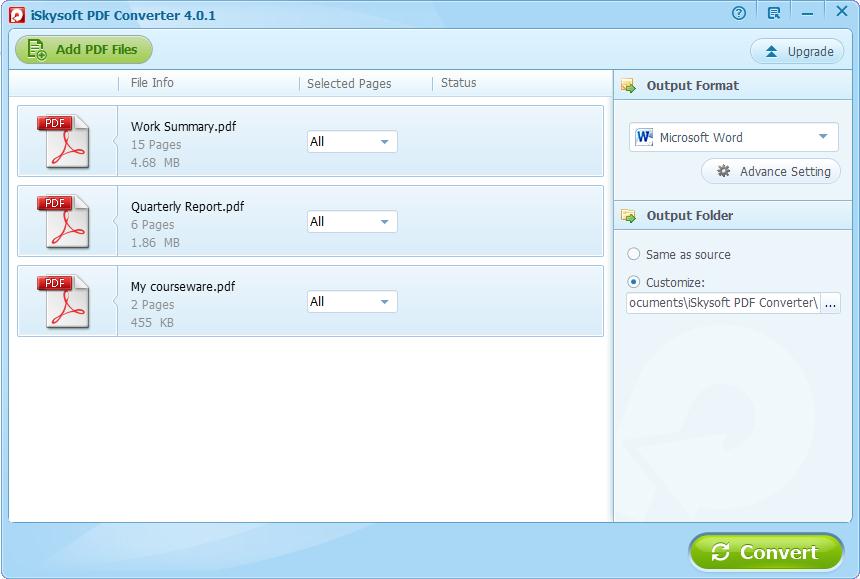860x579 pixels.
Task: Click the Add PDF Files button
Action: click(x=84, y=49)
